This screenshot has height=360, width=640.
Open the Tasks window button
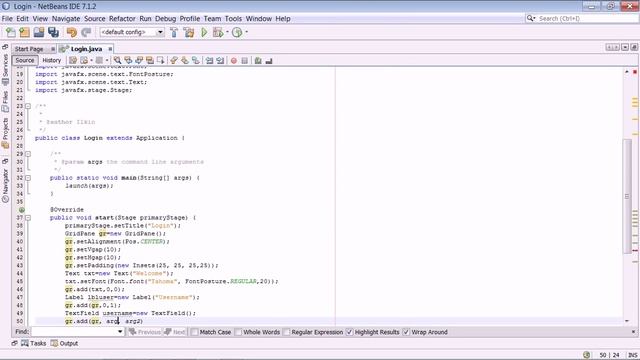click(x=34, y=344)
